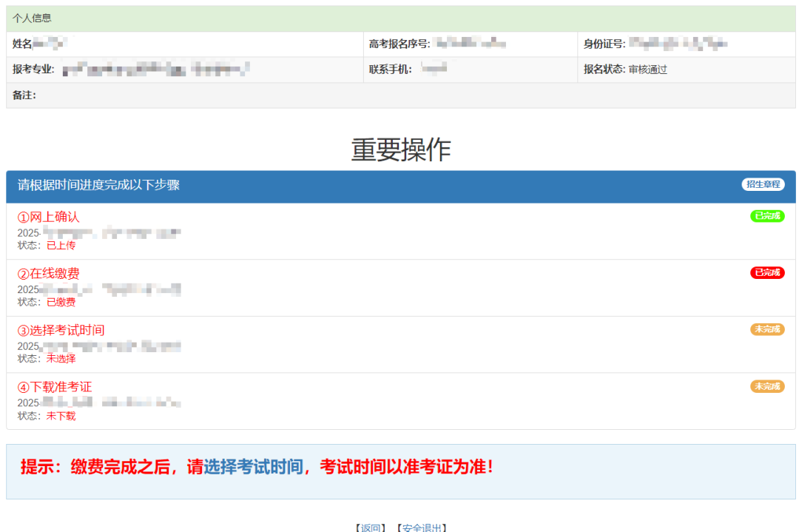The height and width of the screenshot is (532, 799).
Task: Click the red 已完成 badge for 在线缴费
Action: [x=767, y=272]
